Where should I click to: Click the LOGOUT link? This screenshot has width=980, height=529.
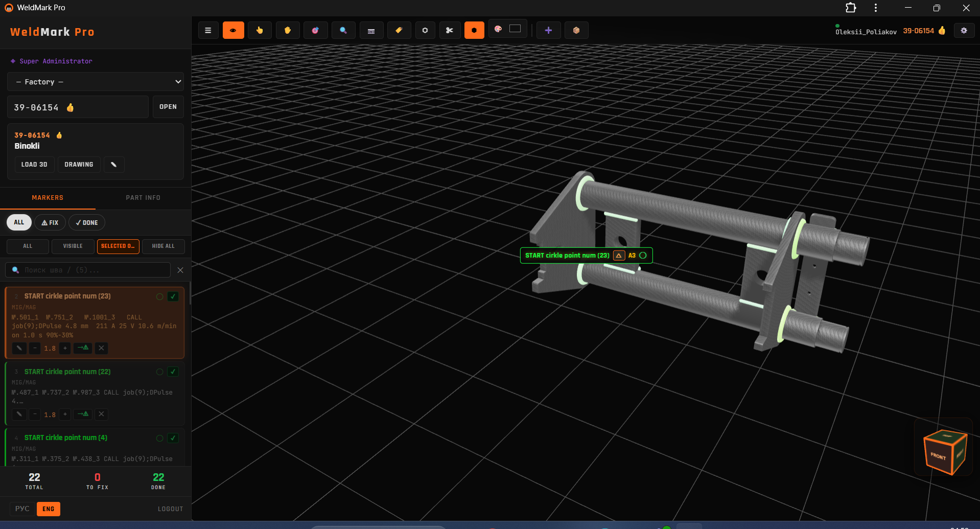point(170,509)
